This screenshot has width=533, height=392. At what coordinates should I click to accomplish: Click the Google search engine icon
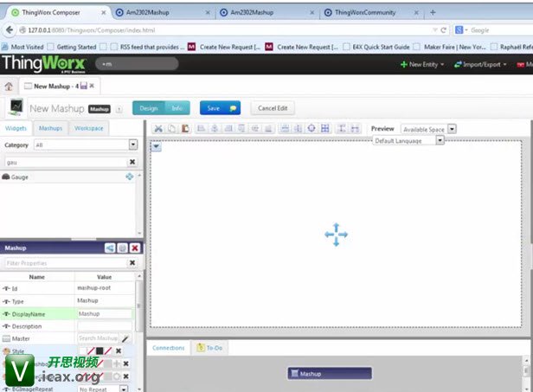tap(459, 30)
